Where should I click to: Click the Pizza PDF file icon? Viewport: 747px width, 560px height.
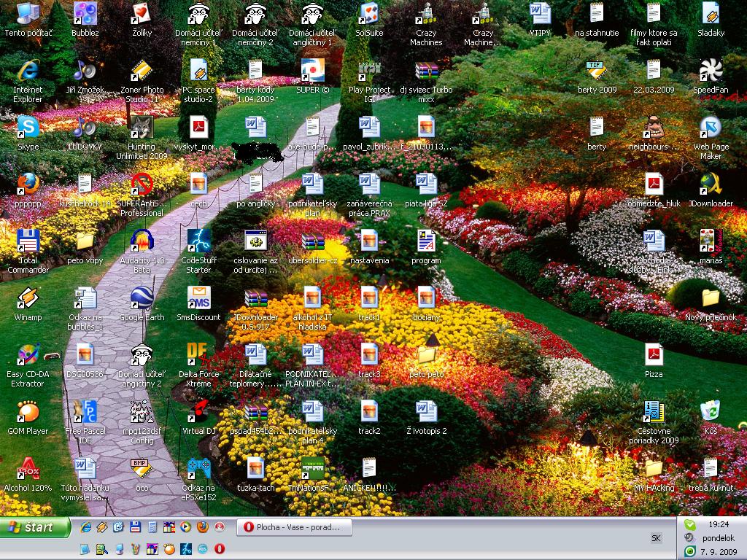[x=654, y=354]
